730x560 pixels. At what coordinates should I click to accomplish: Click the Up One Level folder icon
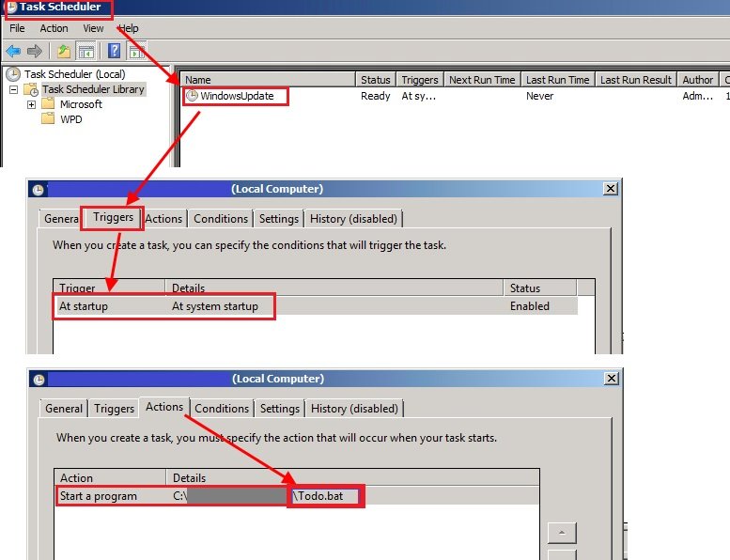click(64, 51)
